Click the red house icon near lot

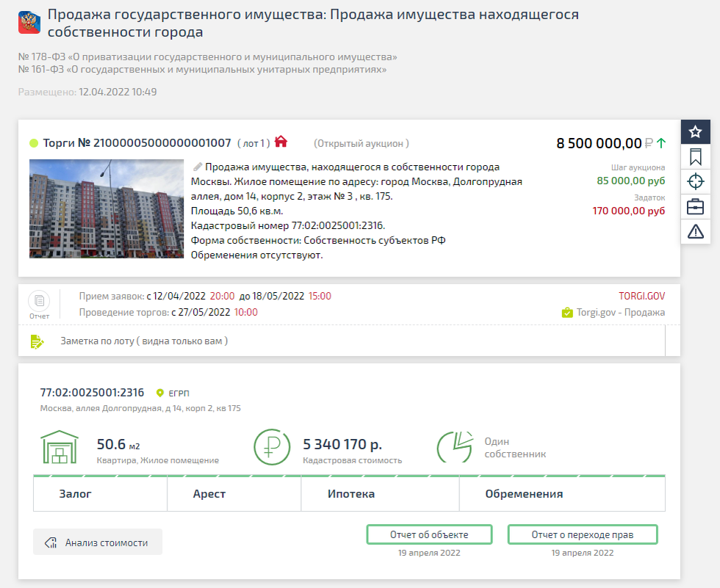pos(281,142)
